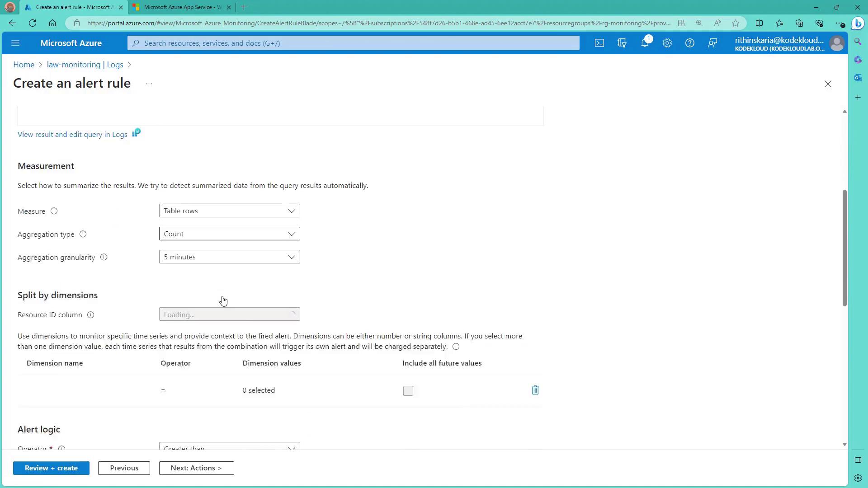
Task: Click the Azure search resources field
Action: click(353, 43)
